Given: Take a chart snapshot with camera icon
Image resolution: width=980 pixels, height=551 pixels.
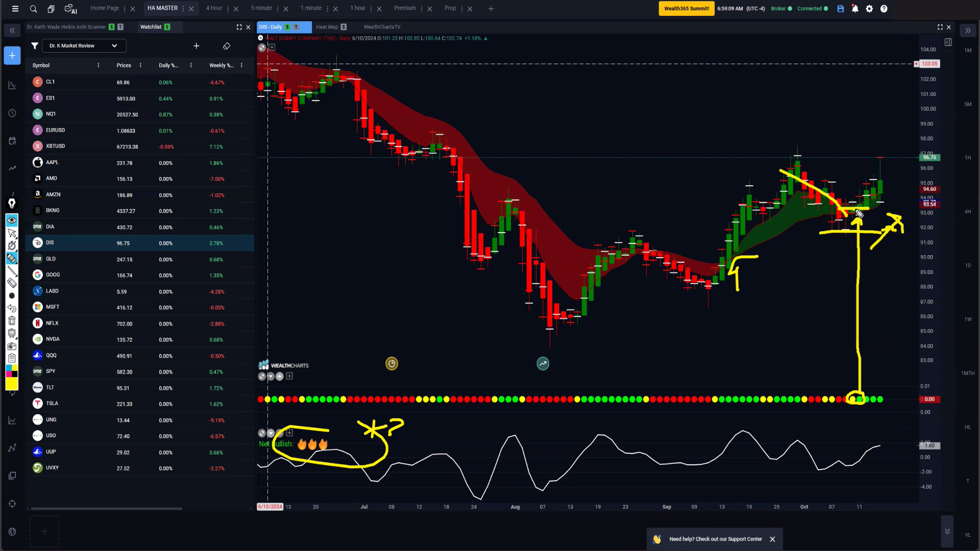Looking at the screenshot, I should (12, 346).
